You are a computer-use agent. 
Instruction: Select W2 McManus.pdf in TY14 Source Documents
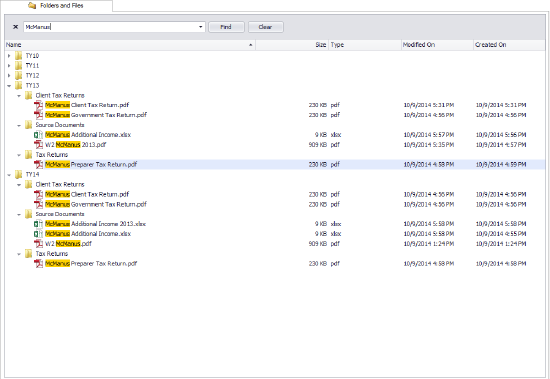click(x=68, y=244)
